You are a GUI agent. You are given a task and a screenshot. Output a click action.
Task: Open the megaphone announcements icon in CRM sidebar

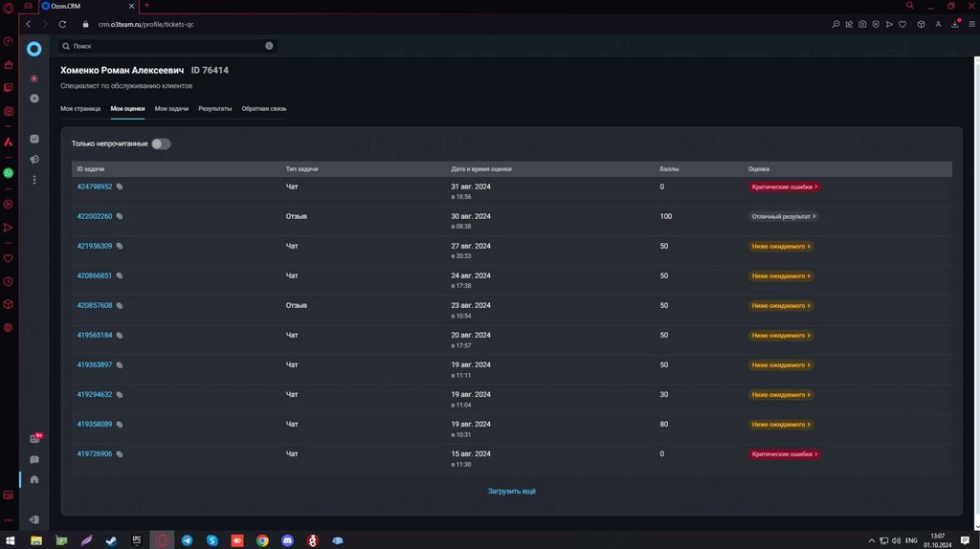click(x=34, y=160)
